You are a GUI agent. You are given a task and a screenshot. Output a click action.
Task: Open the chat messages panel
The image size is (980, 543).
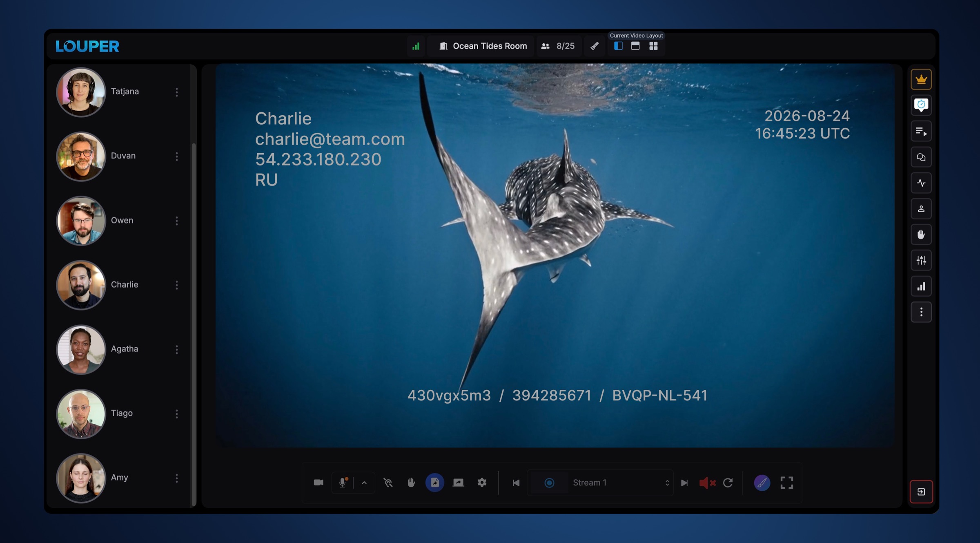tap(921, 157)
